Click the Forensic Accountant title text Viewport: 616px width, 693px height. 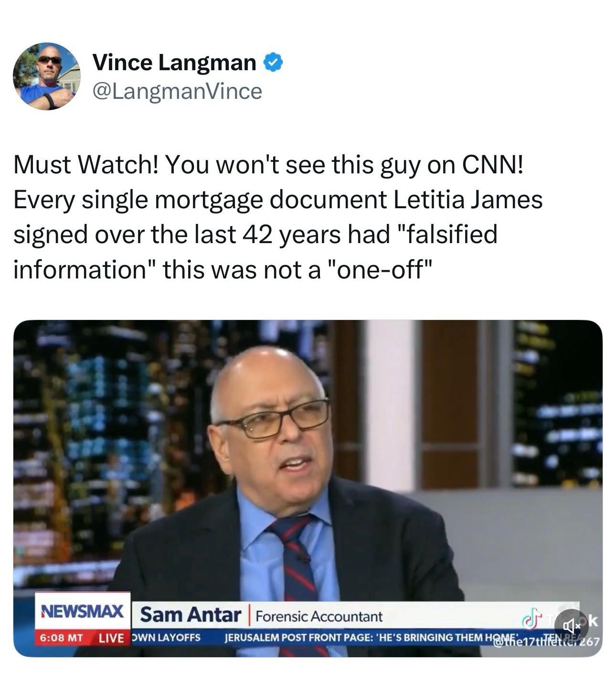pos(319,616)
